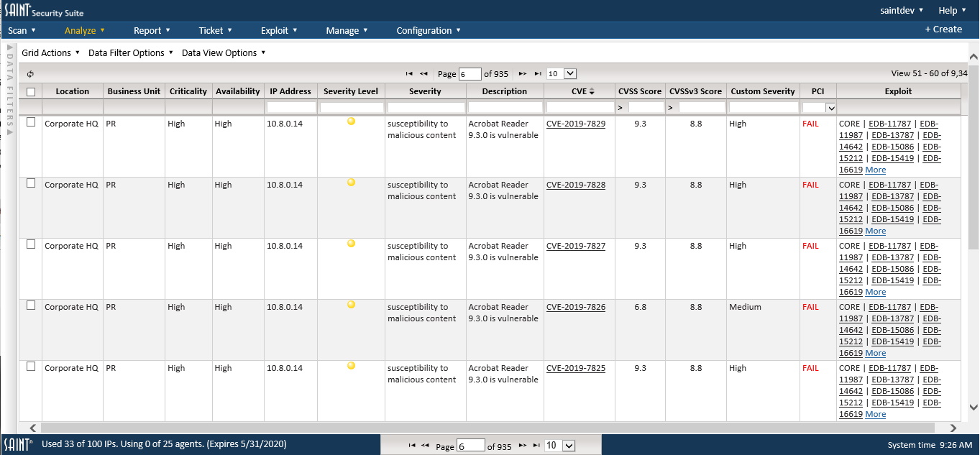Open the CVE-2019-7829 link
The height and width of the screenshot is (455, 980).
click(576, 124)
